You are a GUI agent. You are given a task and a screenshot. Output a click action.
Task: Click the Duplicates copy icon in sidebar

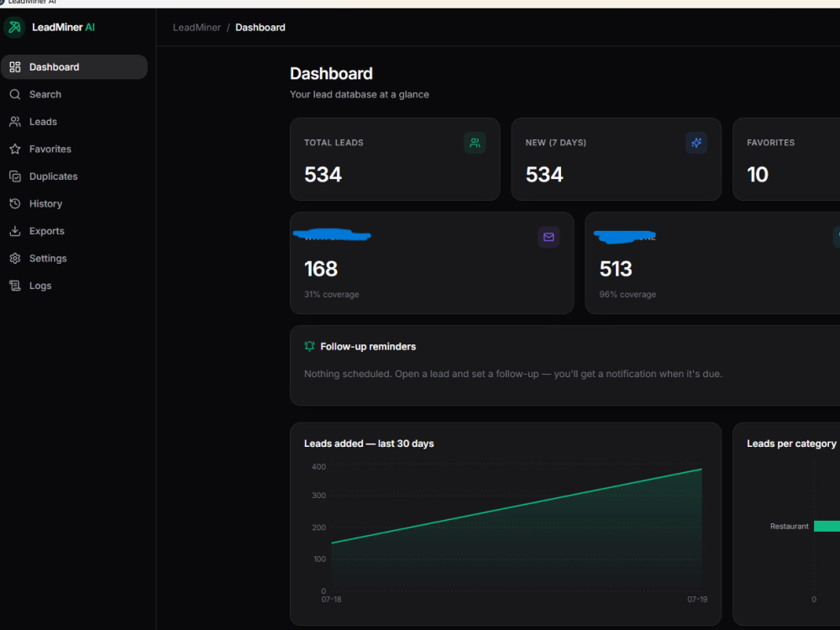coord(15,176)
